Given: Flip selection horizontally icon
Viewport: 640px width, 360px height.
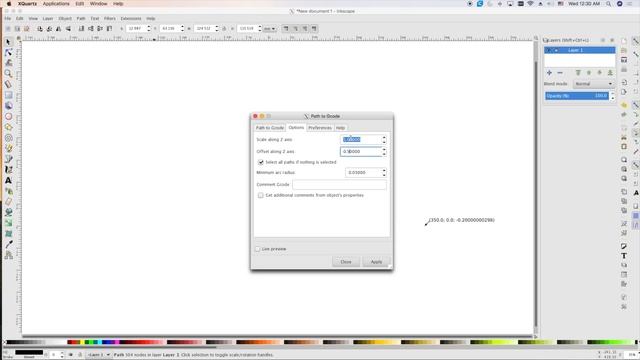Looking at the screenshot, I should tap(58, 29).
